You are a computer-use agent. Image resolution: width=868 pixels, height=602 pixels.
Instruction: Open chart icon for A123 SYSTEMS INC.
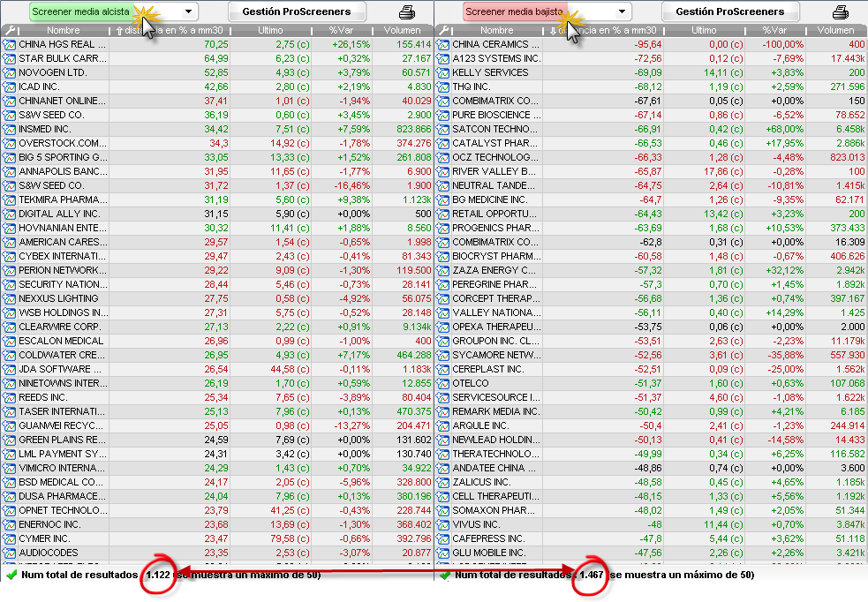442,58
